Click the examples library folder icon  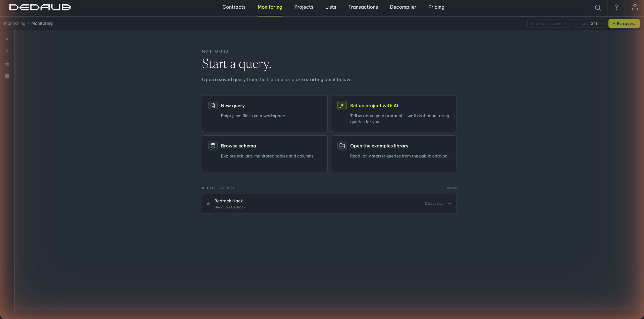[342, 146]
